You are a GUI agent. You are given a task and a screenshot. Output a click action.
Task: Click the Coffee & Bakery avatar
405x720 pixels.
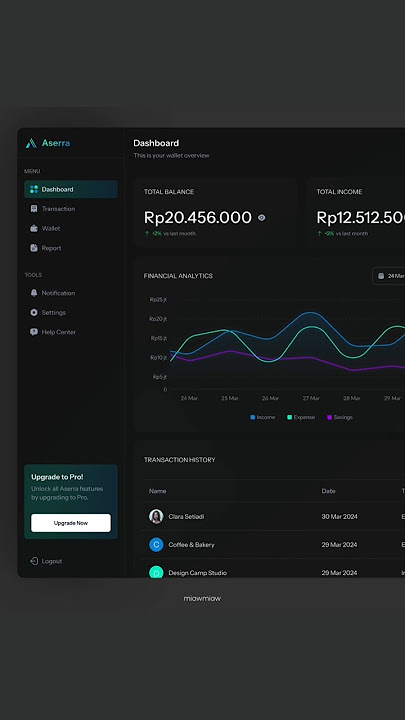[x=156, y=545]
